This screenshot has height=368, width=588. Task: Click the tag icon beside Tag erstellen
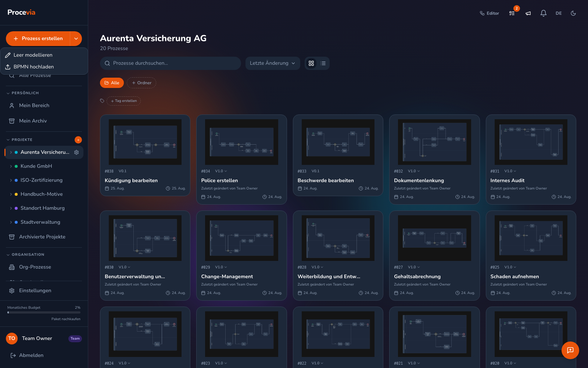click(102, 101)
